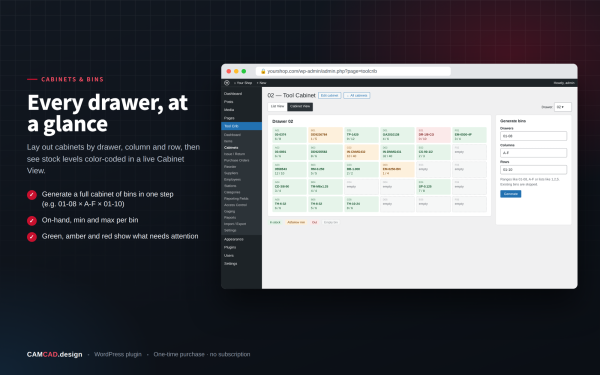Viewport: 600px width, 375px height.
Task: Click the All cabinets button
Action: 357,95
